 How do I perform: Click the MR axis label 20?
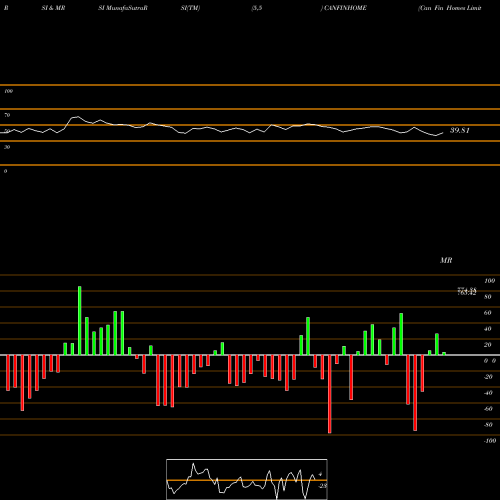pyautogui.click(x=488, y=345)
